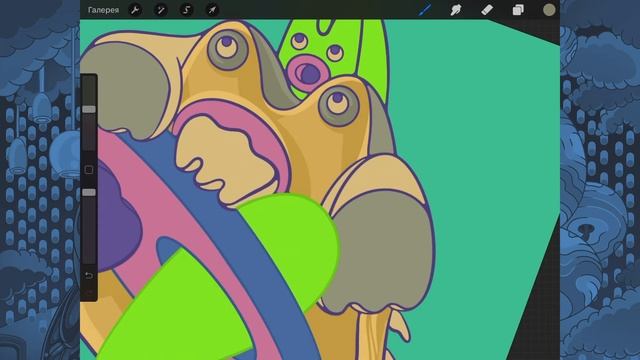Image resolution: width=640 pixels, height=360 pixels.
Task: Tap the square modify button on sidebar
Action: 89,170
